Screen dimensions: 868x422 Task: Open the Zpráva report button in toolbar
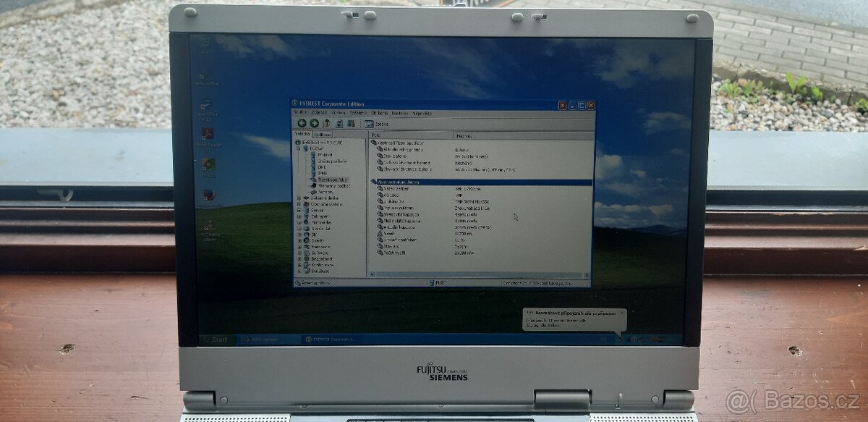(x=377, y=124)
